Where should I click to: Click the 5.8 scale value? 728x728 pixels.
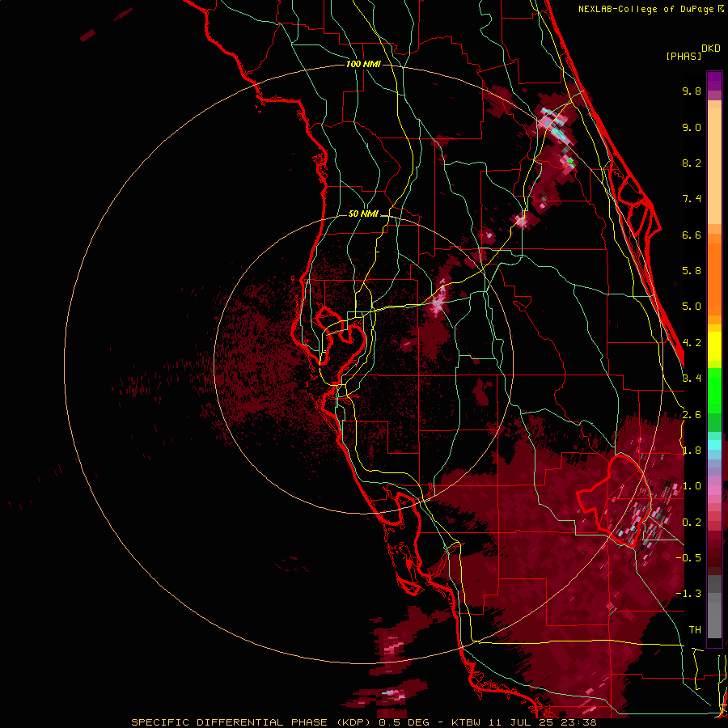tap(692, 271)
